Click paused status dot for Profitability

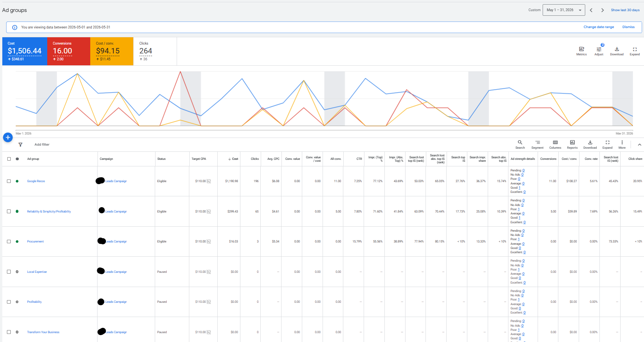tap(17, 302)
